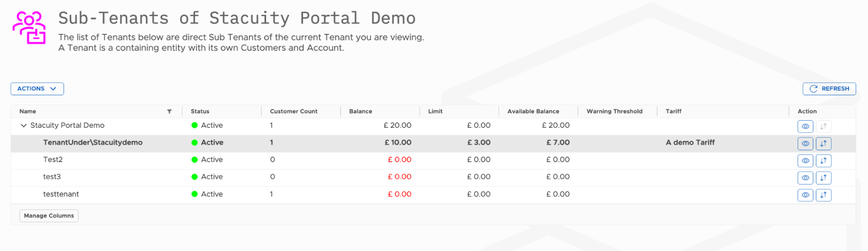Click the Action column header

click(x=807, y=111)
